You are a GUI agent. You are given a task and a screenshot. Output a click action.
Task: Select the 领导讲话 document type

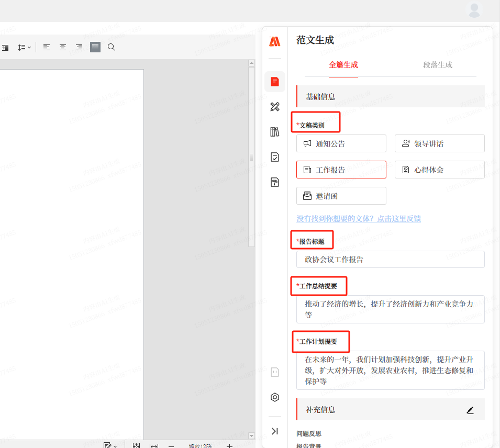coord(439,143)
